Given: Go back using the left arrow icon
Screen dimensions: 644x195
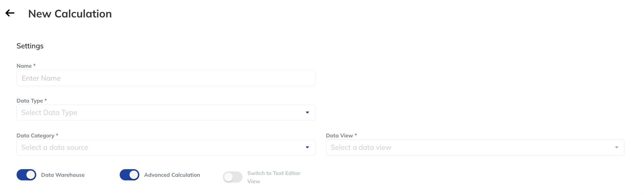Looking at the screenshot, I should point(10,13).
